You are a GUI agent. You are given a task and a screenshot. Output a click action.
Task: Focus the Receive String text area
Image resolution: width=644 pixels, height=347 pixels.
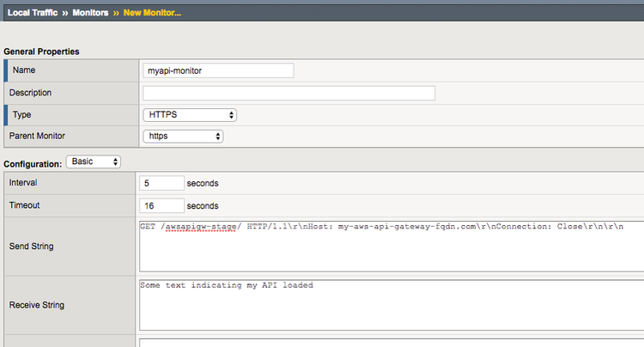coord(391,304)
